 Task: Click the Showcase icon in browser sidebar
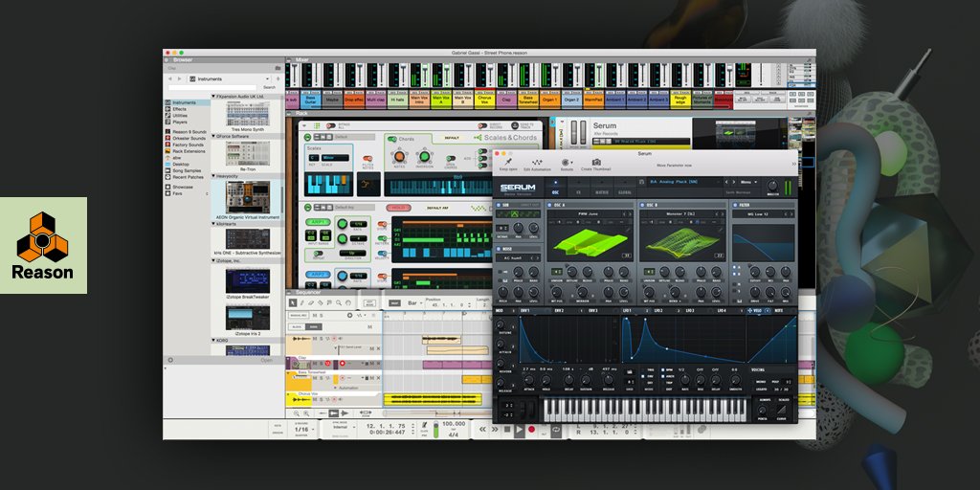[167, 187]
